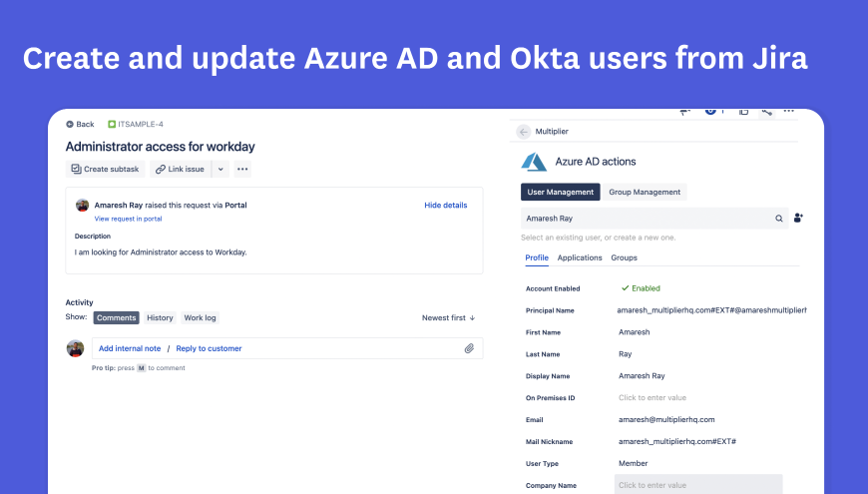Click the magnifier search icon in user field
The image size is (868, 494).
pos(779,219)
